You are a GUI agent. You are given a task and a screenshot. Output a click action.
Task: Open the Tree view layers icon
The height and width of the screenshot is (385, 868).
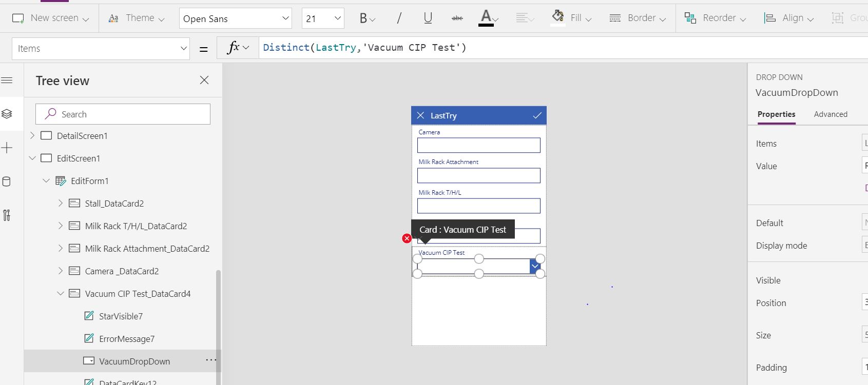(x=7, y=114)
